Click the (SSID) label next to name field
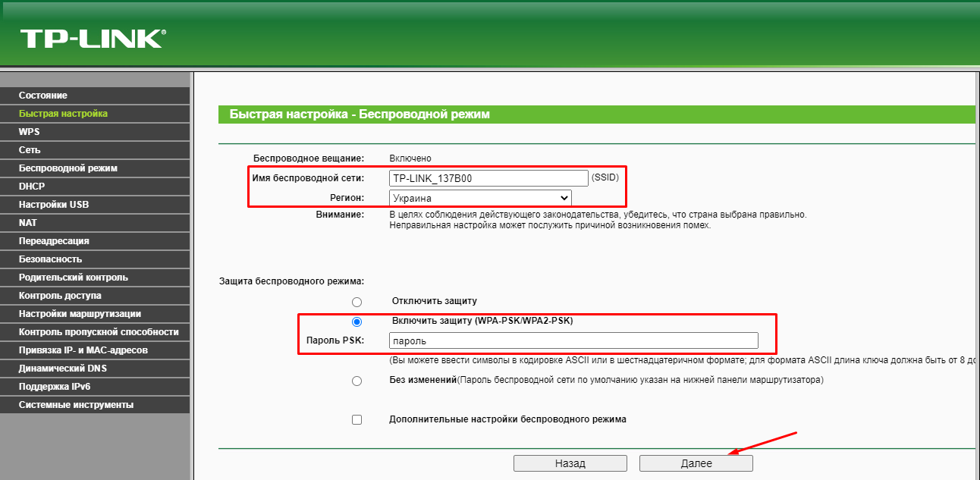Image resolution: width=980 pixels, height=480 pixels. click(605, 177)
